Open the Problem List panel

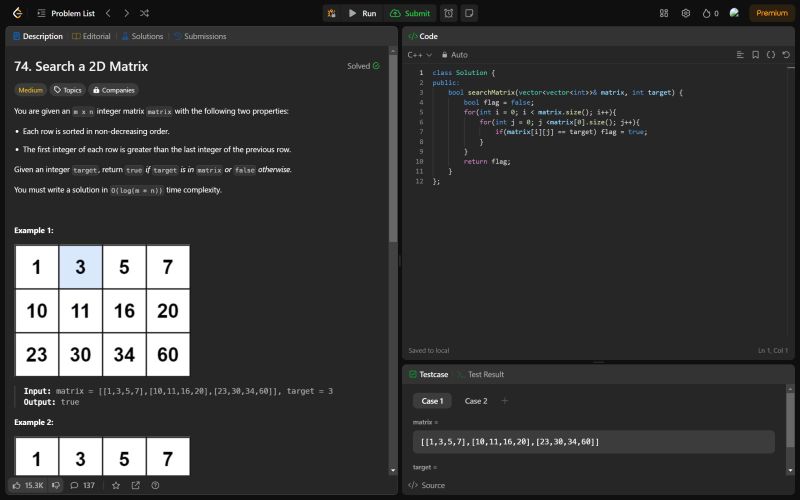(66, 13)
